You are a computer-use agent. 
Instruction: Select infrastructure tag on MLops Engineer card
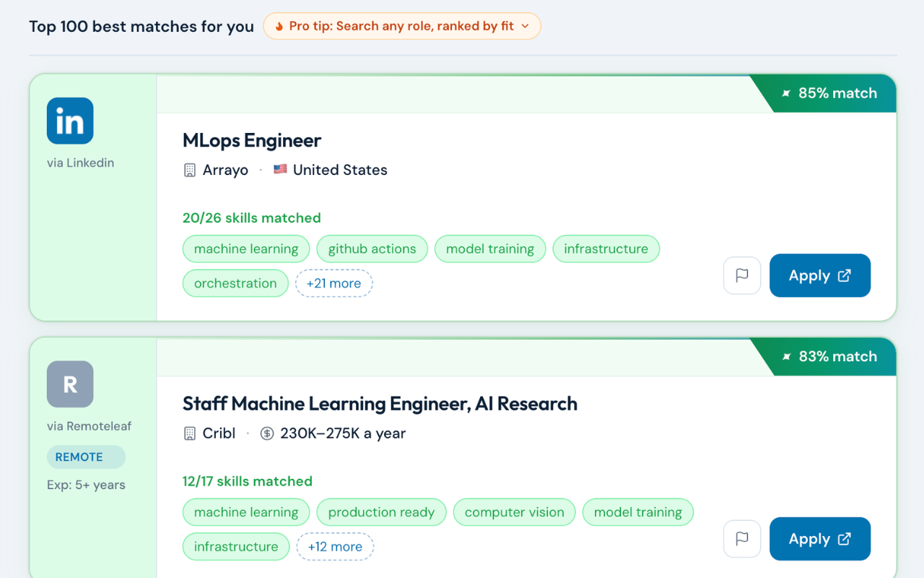point(606,249)
